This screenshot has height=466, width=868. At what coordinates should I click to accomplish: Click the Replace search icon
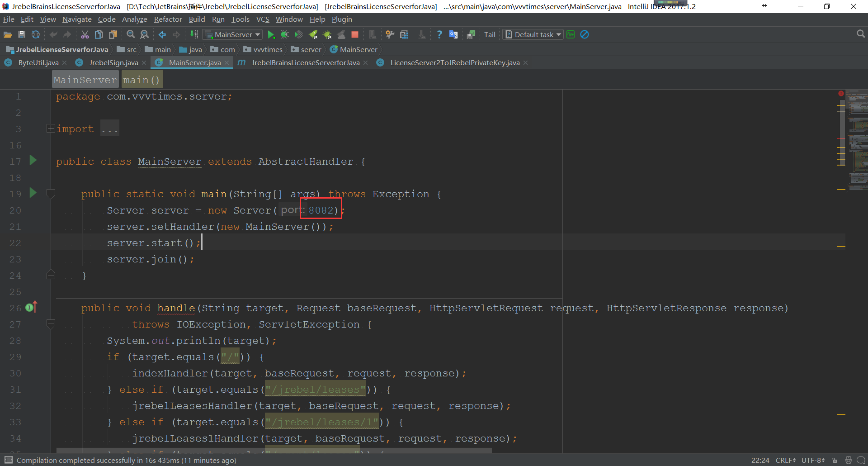coord(145,35)
